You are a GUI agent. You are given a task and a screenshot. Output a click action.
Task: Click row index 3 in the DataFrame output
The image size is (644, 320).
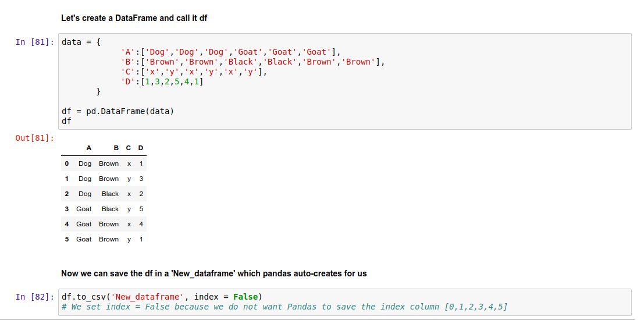click(x=67, y=209)
